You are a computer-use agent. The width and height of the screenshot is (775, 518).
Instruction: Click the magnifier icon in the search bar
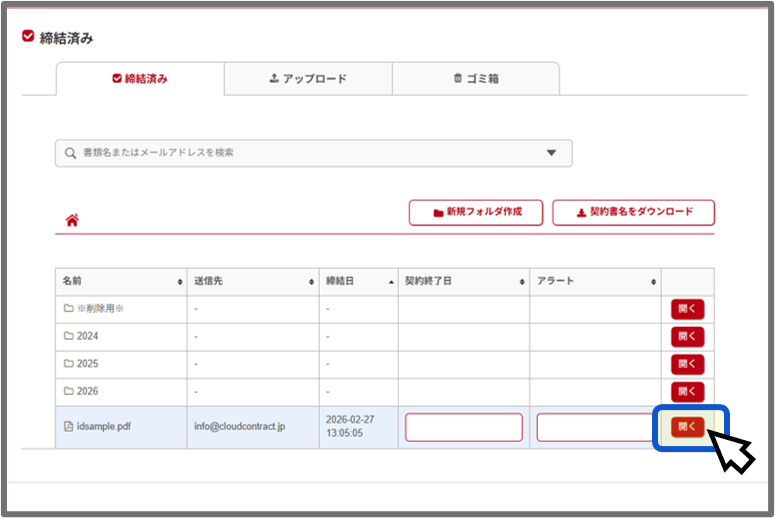click(70, 153)
